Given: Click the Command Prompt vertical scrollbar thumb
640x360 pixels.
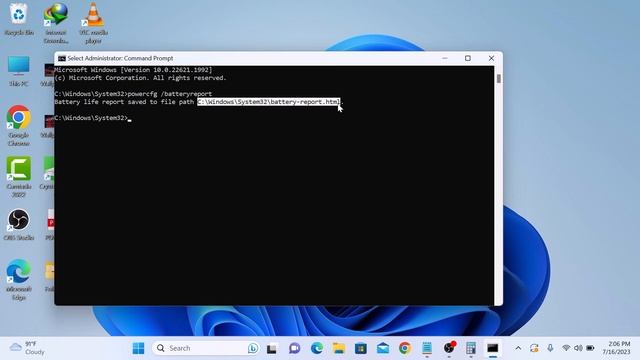Looking at the screenshot, I should (x=498, y=78).
